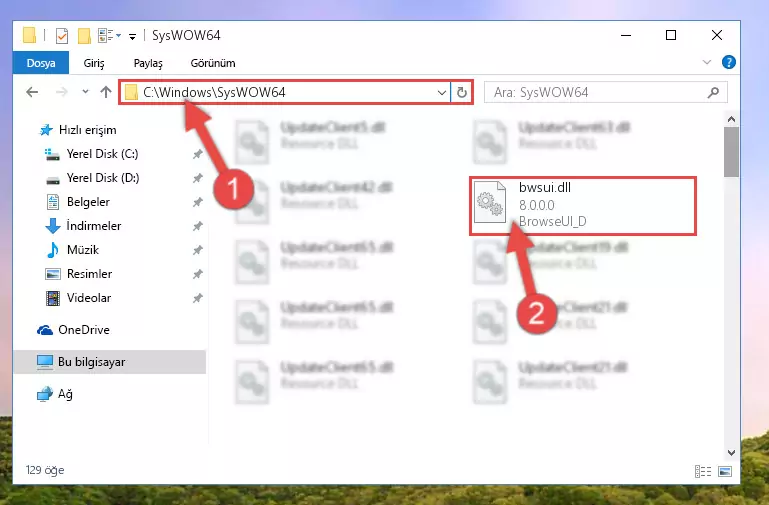Screen dimensions: 769x505
Task: Select Bu bilgisayar in navigation pane
Action: [x=109, y=362]
